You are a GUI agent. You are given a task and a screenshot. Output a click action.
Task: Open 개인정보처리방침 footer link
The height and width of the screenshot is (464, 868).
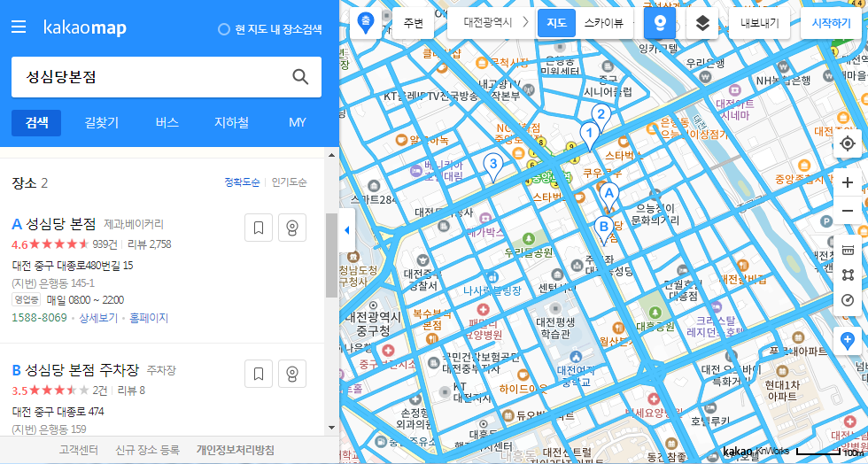coord(236,450)
